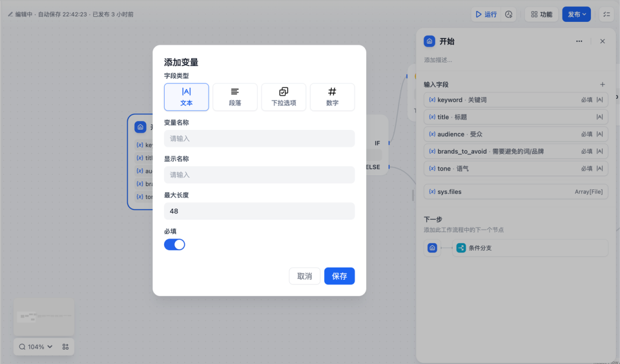Click the 条件分支 branch icon

pos(461,248)
